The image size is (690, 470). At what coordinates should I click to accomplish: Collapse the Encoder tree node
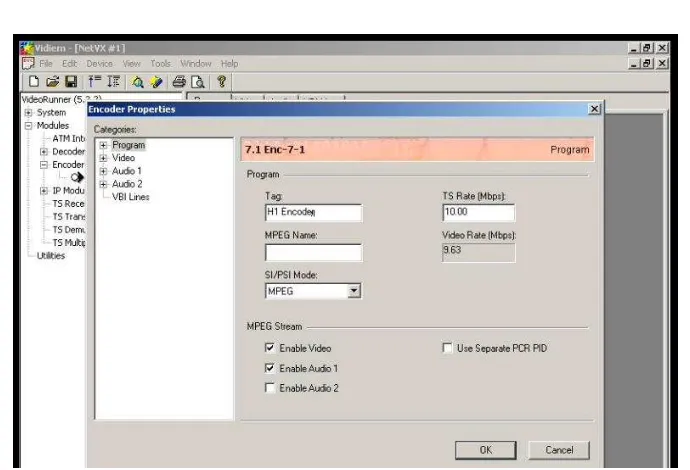coord(44,165)
